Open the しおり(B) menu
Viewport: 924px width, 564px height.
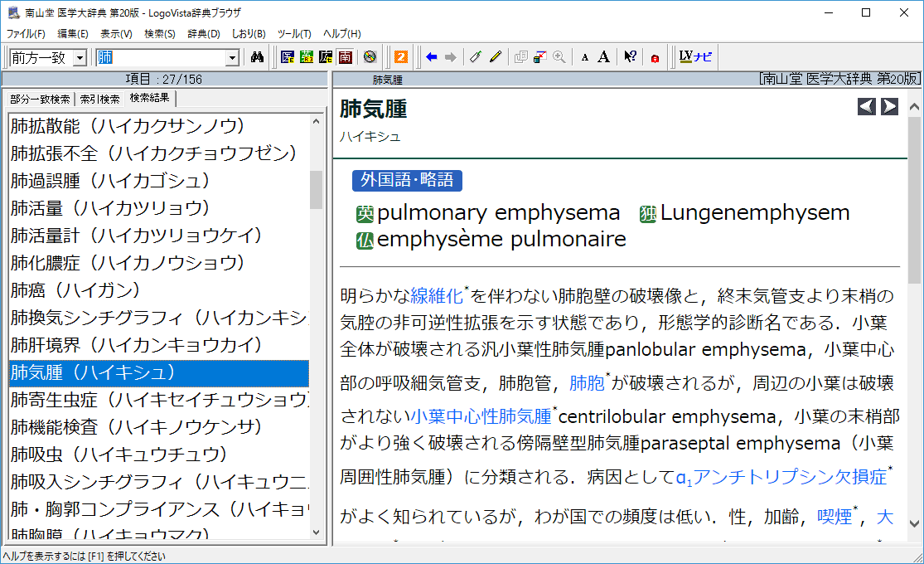point(249,34)
